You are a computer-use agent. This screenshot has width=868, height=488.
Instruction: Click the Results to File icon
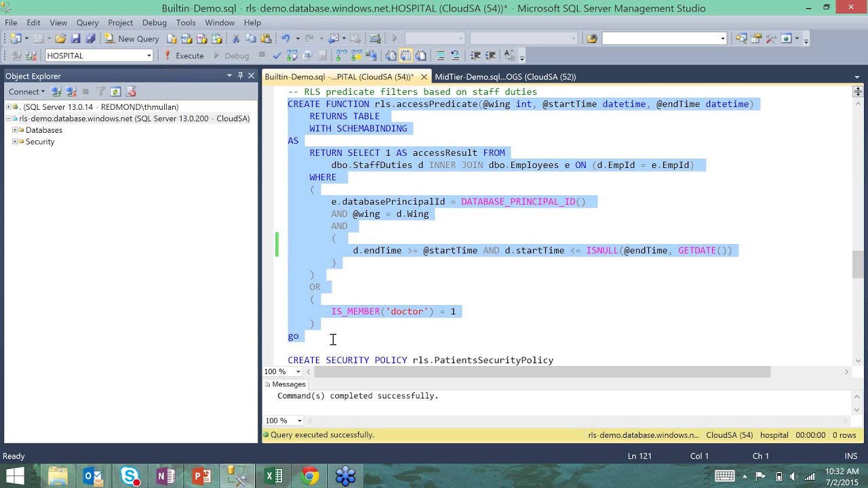click(x=420, y=56)
